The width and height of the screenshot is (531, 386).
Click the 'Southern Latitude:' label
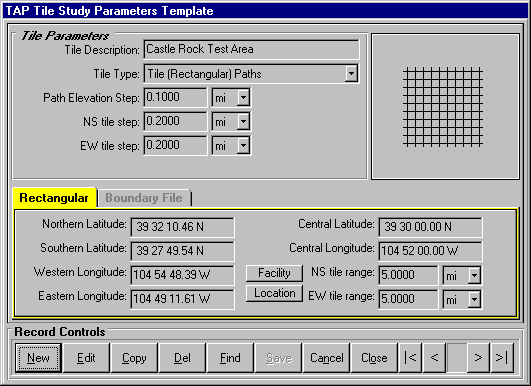pyautogui.click(x=83, y=248)
